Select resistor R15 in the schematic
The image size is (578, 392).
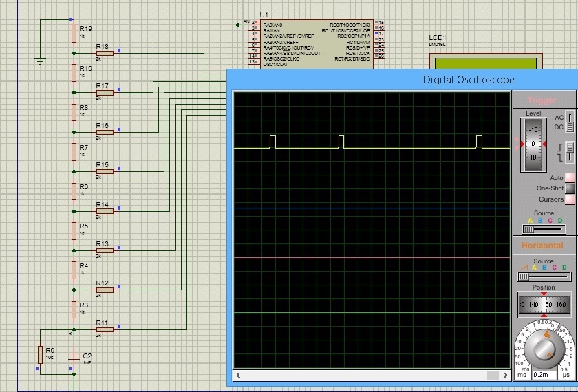105,171
